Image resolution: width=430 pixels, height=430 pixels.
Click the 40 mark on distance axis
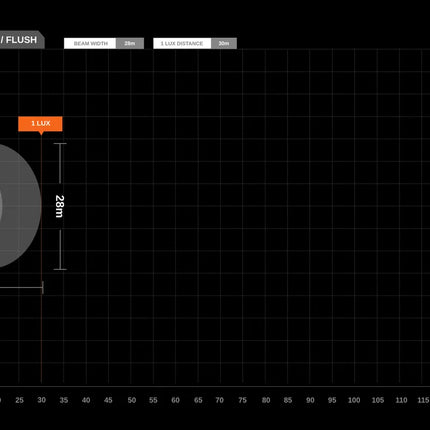(86, 400)
